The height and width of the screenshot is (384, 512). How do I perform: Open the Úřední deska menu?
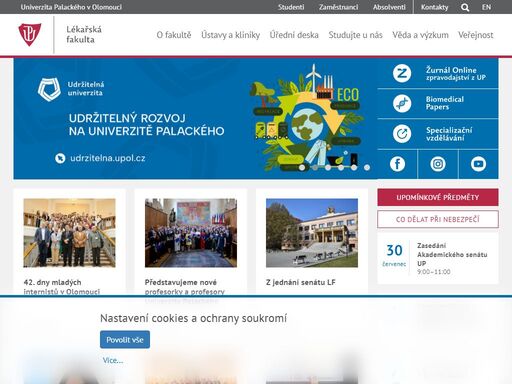click(294, 35)
